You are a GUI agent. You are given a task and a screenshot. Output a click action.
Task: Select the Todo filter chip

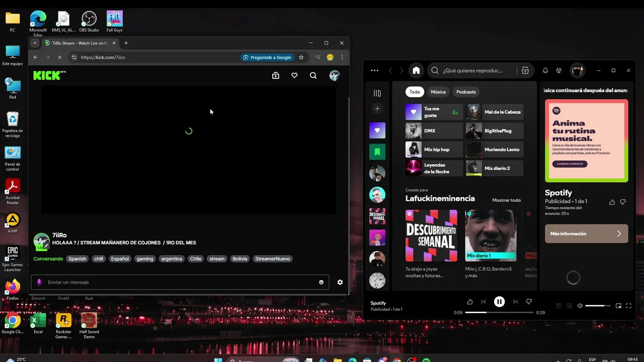click(415, 92)
